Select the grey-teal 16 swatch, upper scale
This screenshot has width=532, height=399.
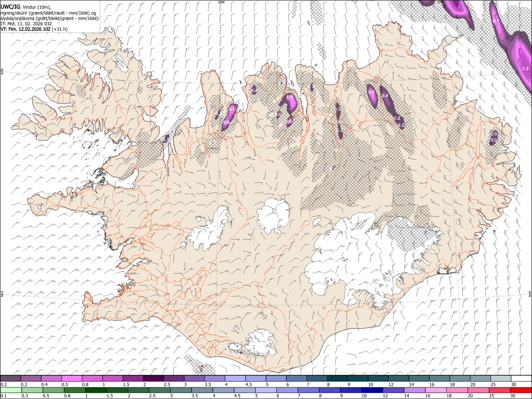point(439,378)
